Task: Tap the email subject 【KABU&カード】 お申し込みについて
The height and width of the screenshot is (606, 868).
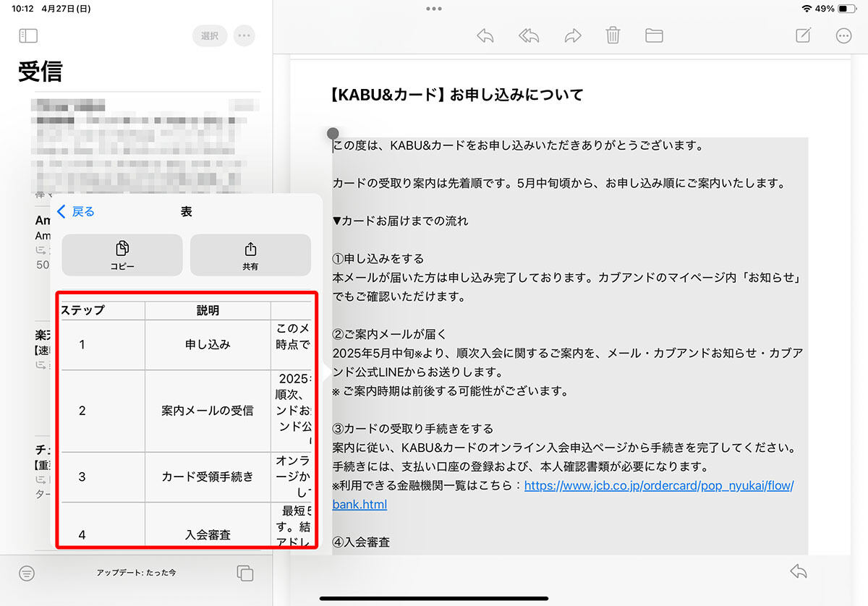Action: point(456,95)
